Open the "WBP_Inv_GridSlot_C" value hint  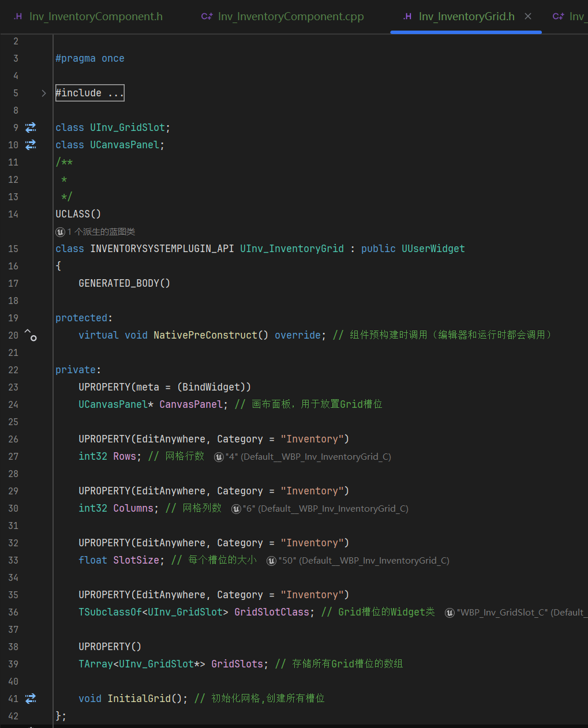point(520,613)
